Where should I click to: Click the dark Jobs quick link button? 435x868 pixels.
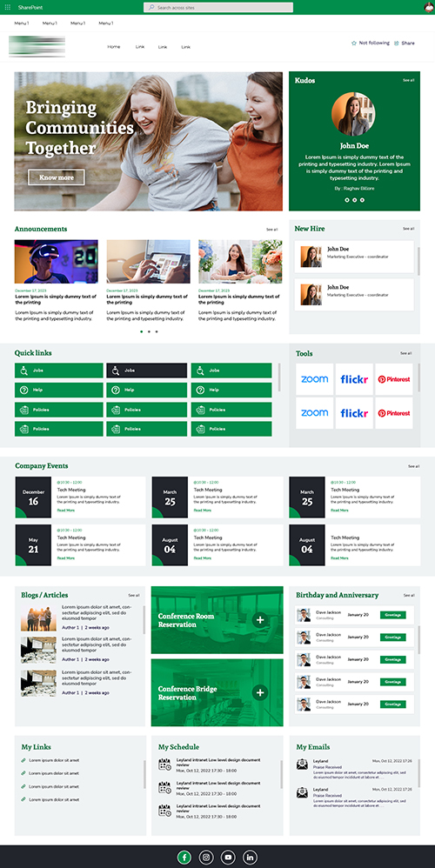147,371
